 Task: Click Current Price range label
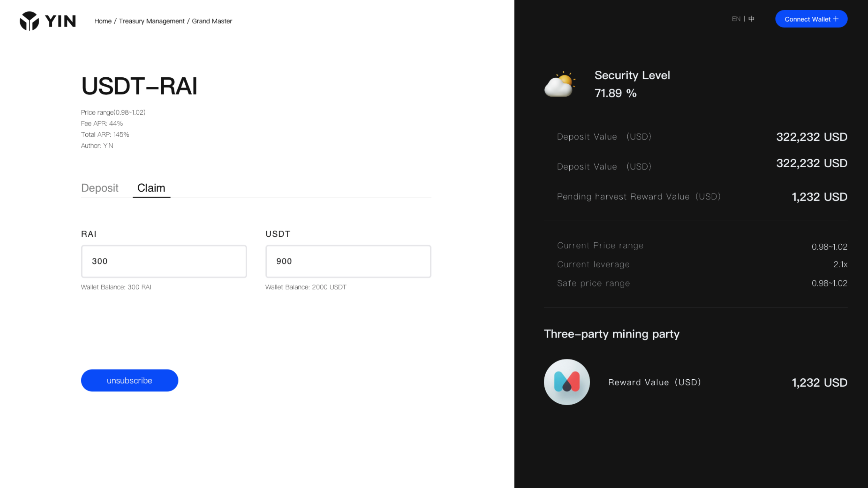pos(600,245)
